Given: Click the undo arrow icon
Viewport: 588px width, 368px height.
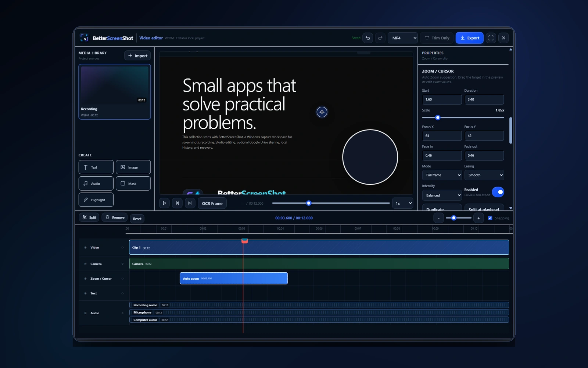Looking at the screenshot, I should point(367,38).
